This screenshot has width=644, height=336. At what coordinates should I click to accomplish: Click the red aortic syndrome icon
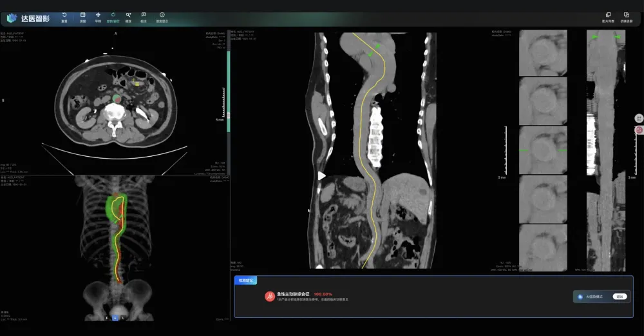point(269,296)
